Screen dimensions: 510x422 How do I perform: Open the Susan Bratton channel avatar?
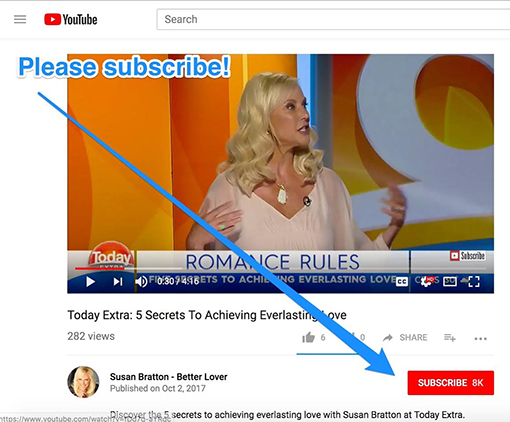coord(83,382)
